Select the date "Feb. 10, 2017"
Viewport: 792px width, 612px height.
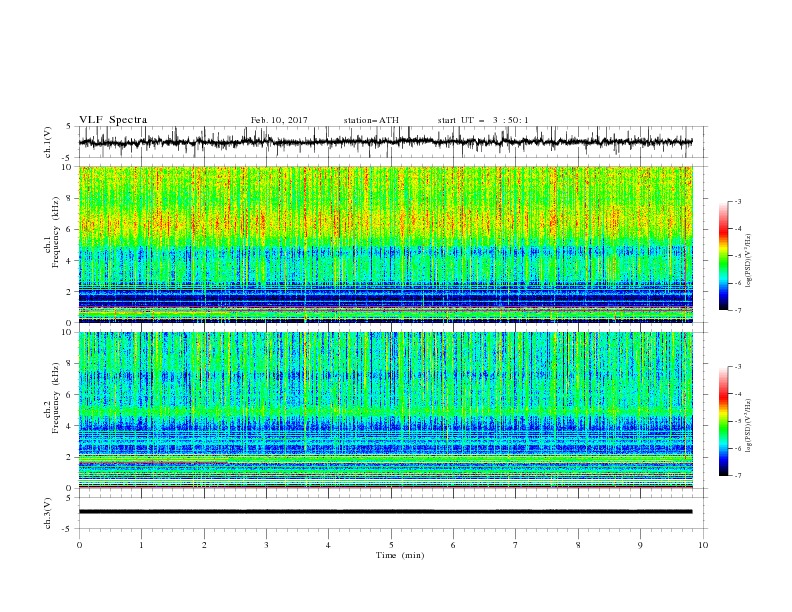(x=279, y=120)
